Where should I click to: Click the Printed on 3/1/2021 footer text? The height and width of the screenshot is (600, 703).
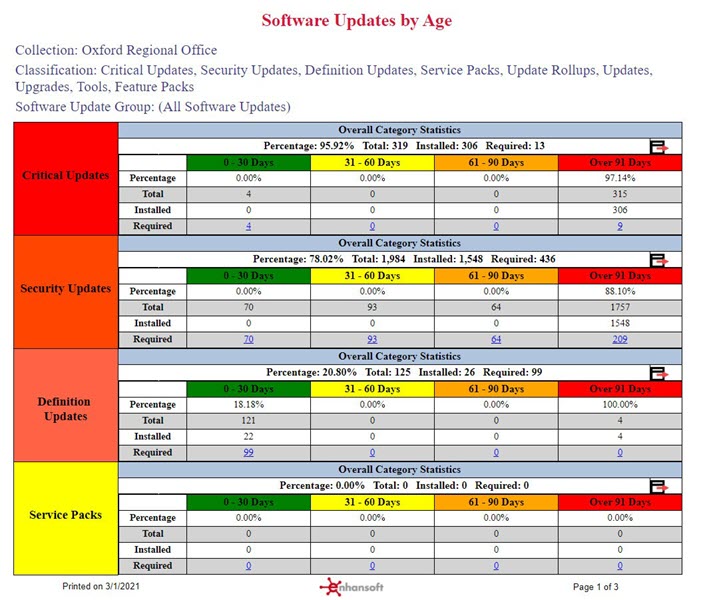pyautogui.click(x=101, y=586)
